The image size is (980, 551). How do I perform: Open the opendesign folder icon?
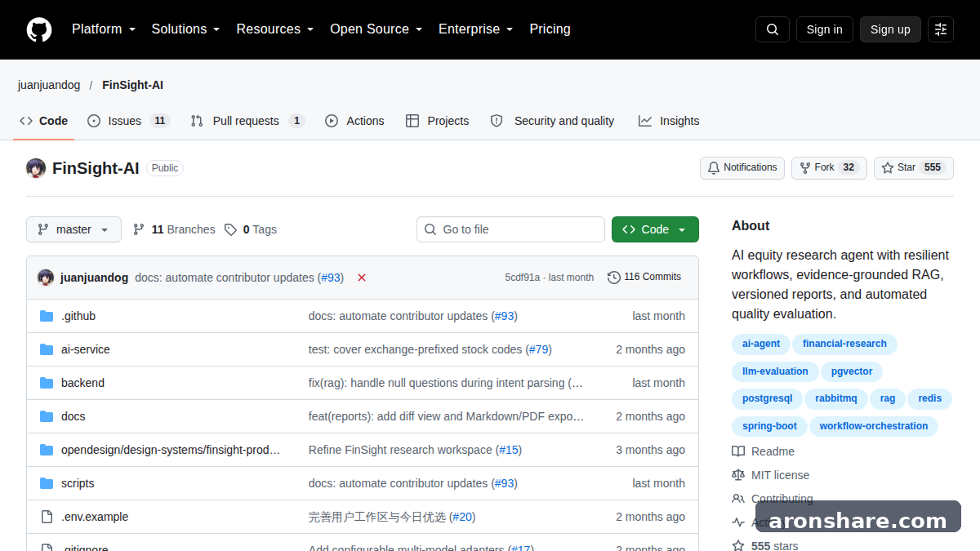[x=47, y=450]
